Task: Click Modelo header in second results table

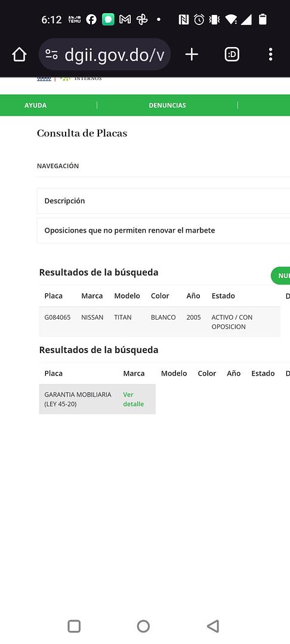Action: (174, 373)
